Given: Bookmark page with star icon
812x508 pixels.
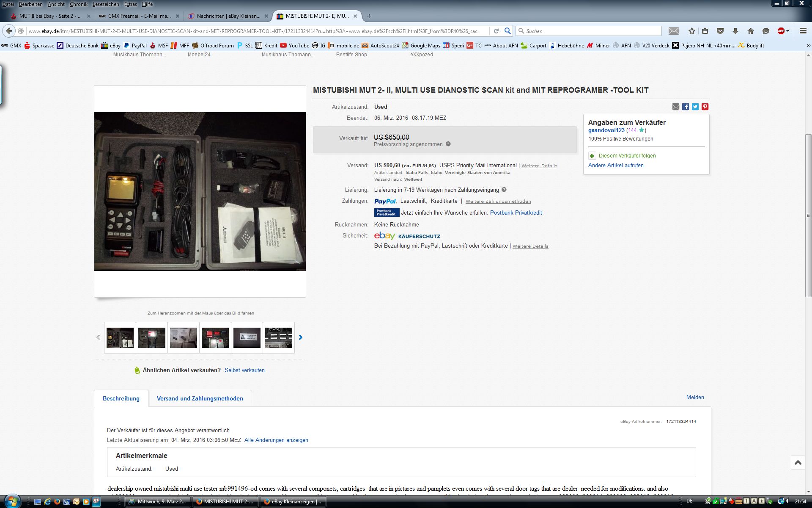Looking at the screenshot, I should coord(692,31).
